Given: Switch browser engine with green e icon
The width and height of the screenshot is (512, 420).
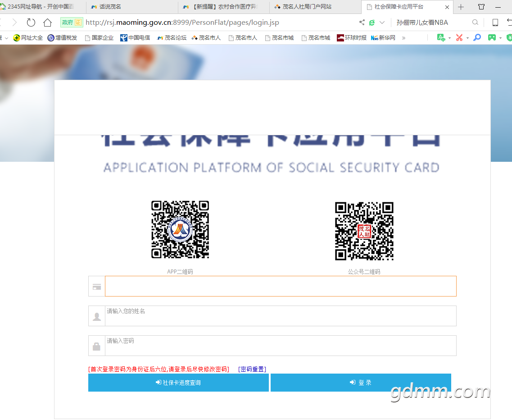Looking at the screenshot, I should pos(372,23).
